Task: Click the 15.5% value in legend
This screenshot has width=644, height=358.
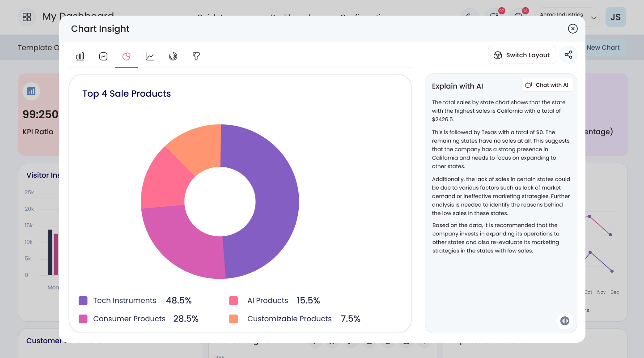Action: pyautogui.click(x=309, y=301)
